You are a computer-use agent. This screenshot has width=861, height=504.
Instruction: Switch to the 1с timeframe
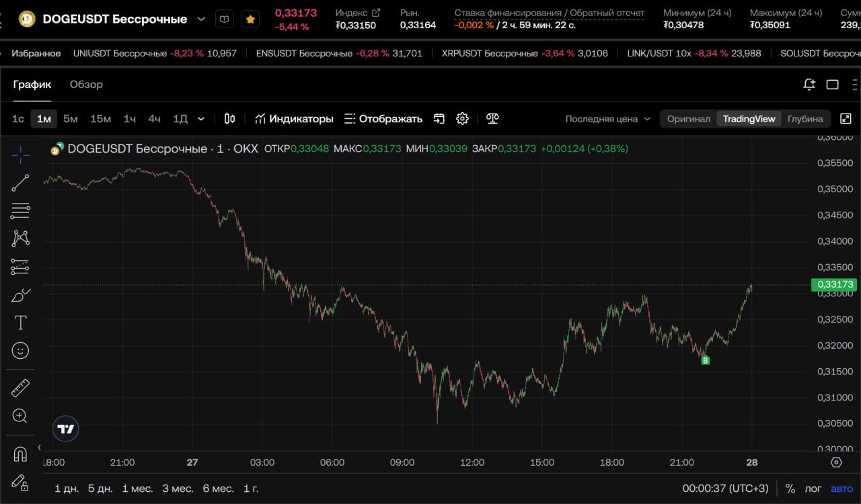(18, 119)
